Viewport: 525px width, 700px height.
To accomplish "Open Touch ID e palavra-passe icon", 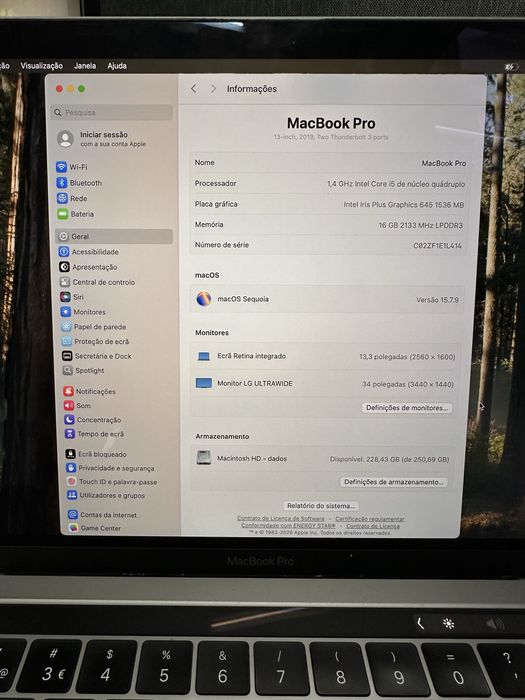I will click(71, 481).
